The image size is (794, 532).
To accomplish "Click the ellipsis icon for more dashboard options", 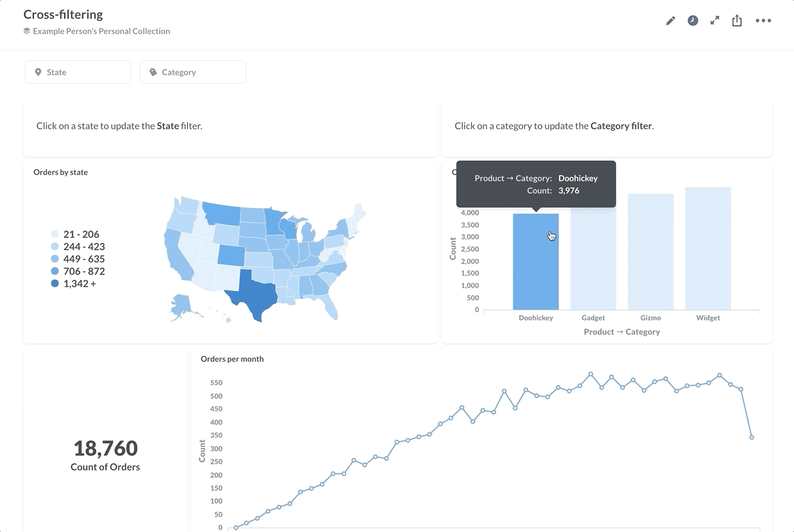I will click(763, 20).
